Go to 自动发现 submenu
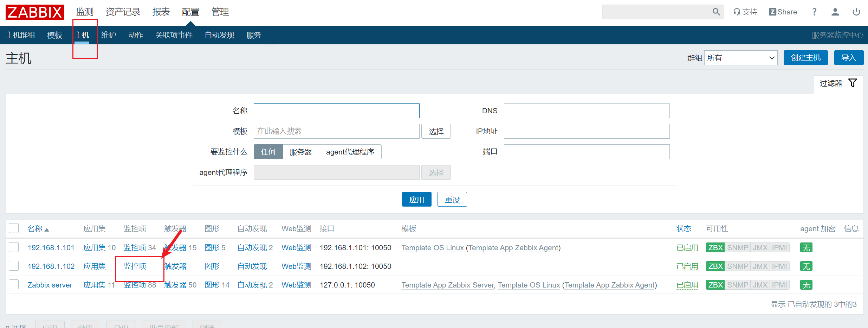The width and height of the screenshot is (868, 328). [x=219, y=35]
